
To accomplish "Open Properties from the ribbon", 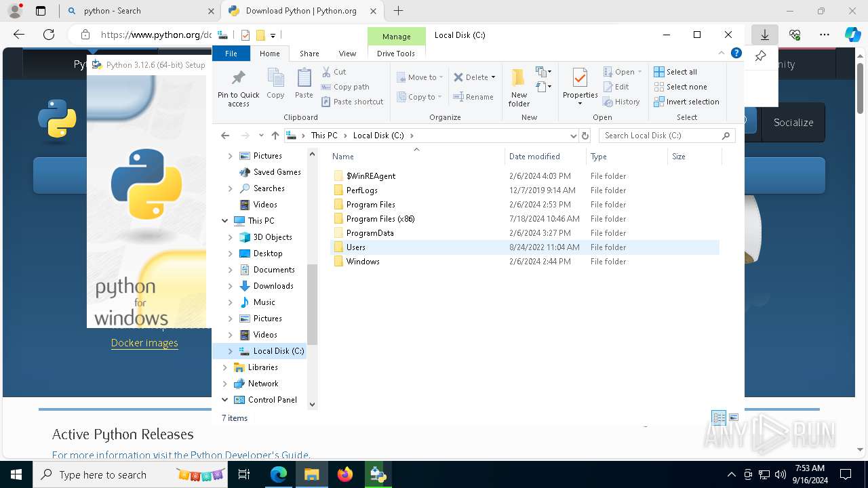I will point(580,87).
